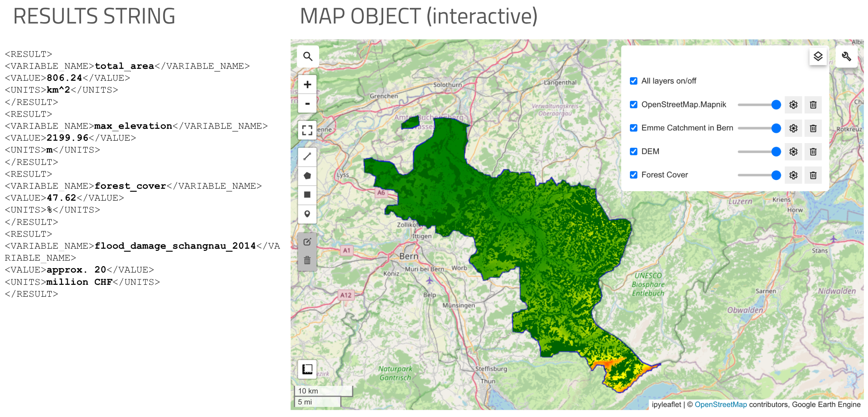Screen dimensions: 868x417
Task: Open settings gear for Forest Cover layer
Action: (793, 175)
